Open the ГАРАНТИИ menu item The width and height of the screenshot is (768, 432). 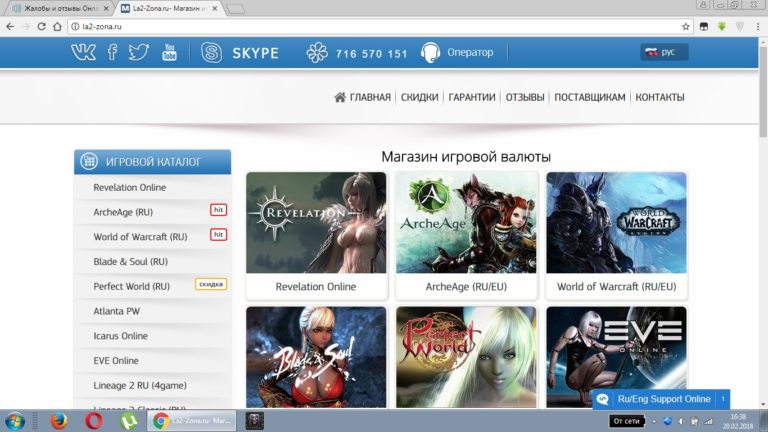[472, 97]
